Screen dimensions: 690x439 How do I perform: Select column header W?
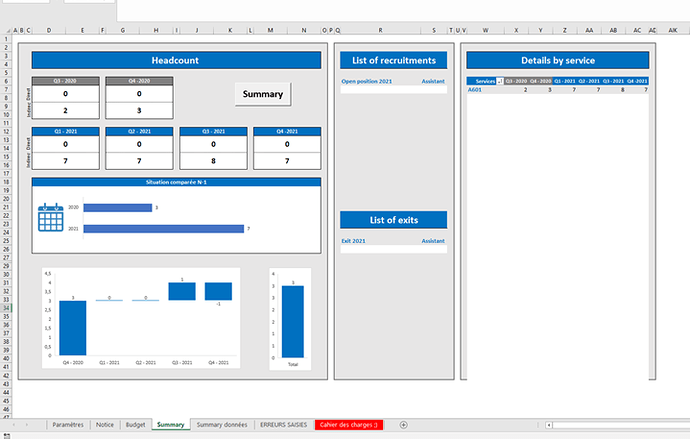pos(485,30)
